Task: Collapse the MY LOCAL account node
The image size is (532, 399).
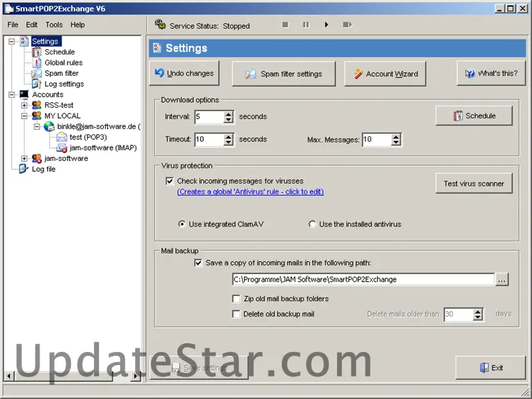Action: (25, 116)
